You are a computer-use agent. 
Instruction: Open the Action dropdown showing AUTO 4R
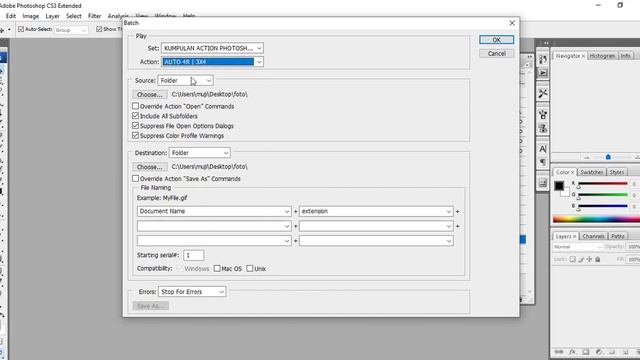click(x=212, y=62)
